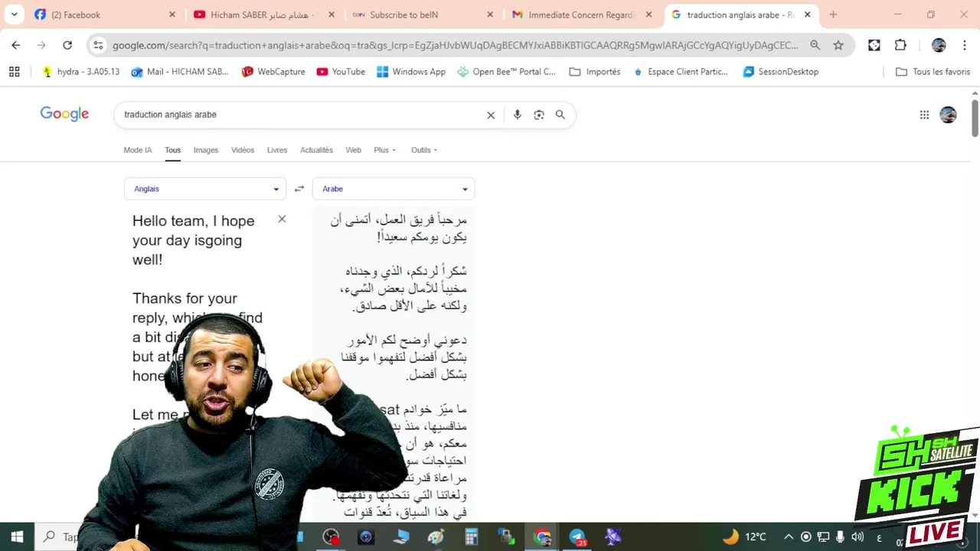Viewport: 980px width, 551px height.
Task: Show hidden system tray icons
Action: click(x=789, y=536)
